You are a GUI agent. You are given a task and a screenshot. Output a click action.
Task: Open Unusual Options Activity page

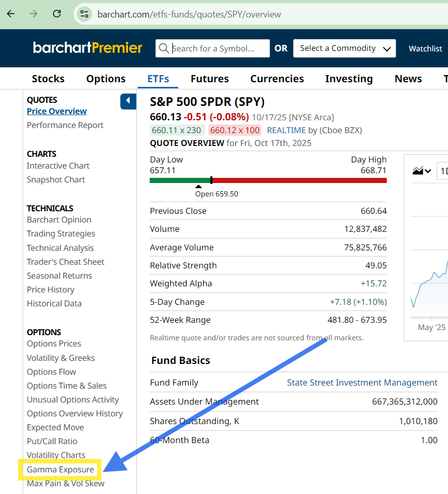[73, 399]
